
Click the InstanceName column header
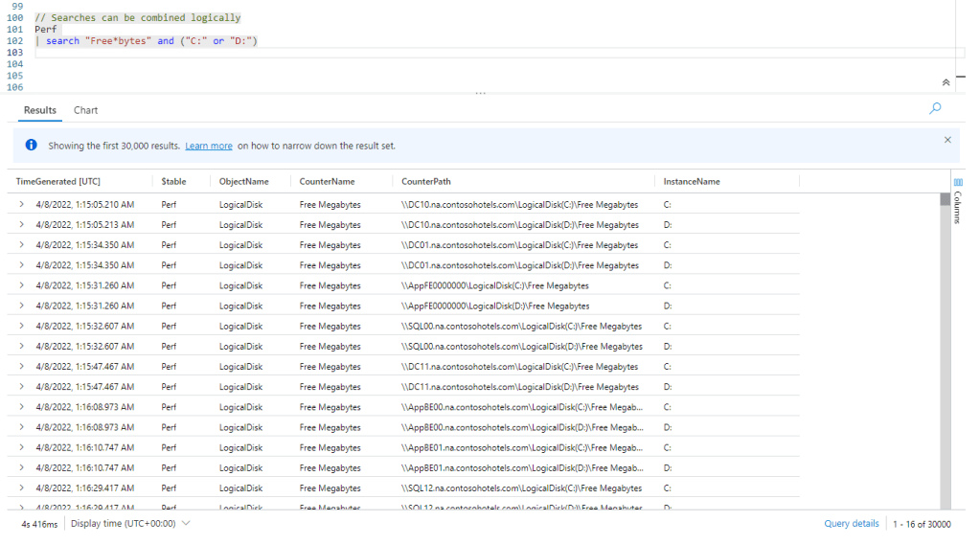[691, 181]
